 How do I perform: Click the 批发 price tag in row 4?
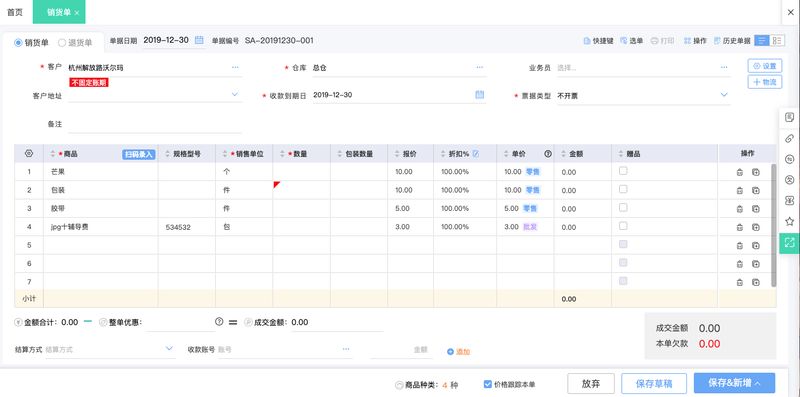click(x=530, y=227)
